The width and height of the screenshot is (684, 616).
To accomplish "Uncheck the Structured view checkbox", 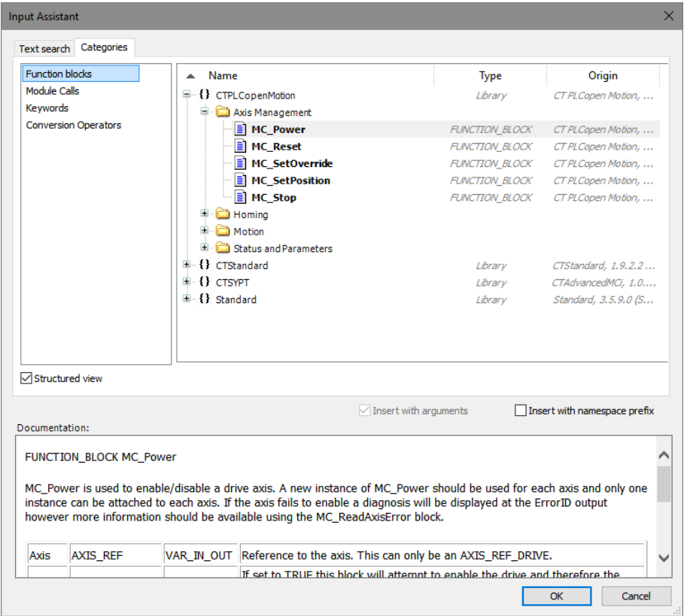I will click(26, 378).
